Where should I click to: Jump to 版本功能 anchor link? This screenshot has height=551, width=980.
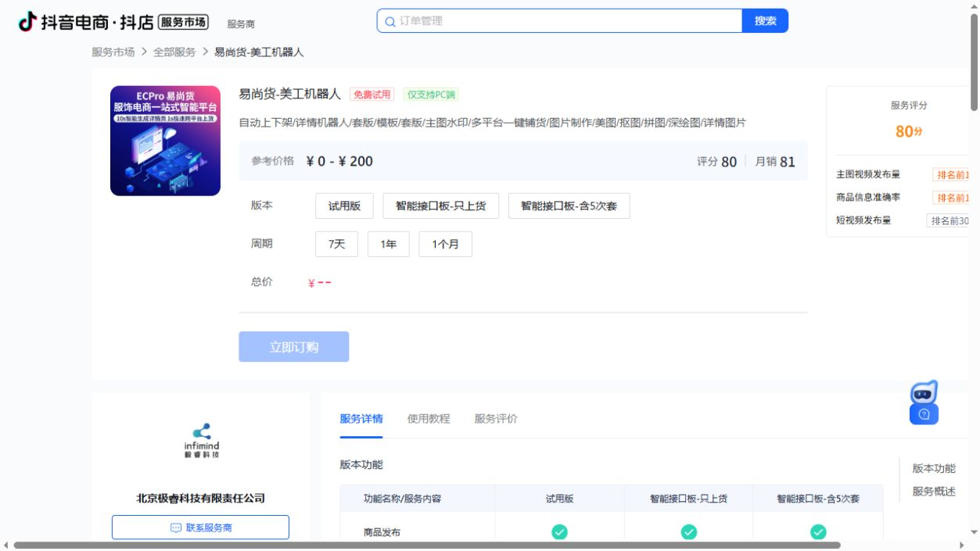[x=934, y=468]
